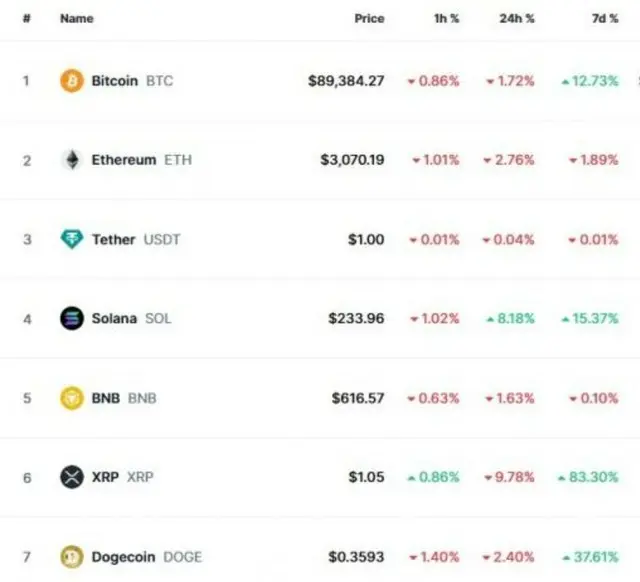Open the Solana SOL coin link
This screenshot has height=582, width=640.
pyautogui.click(x=131, y=318)
